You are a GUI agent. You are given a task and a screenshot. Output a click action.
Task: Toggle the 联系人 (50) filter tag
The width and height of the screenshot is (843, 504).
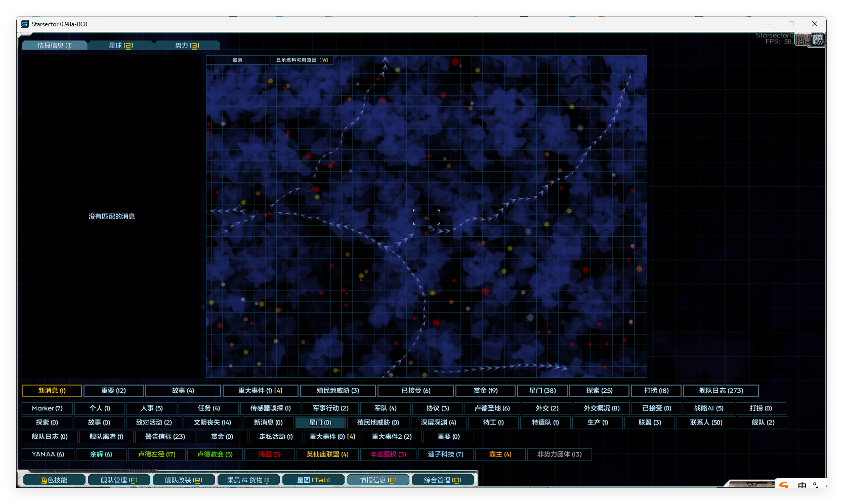click(706, 423)
